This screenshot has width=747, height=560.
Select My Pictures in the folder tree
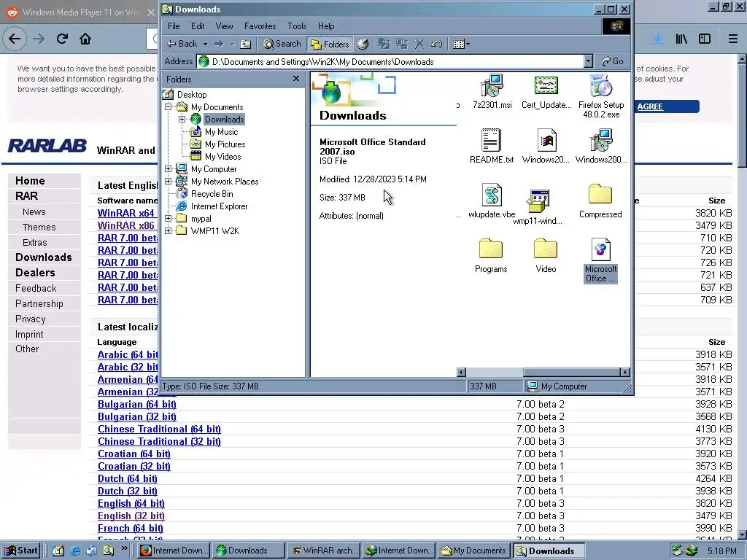pyautogui.click(x=225, y=144)
